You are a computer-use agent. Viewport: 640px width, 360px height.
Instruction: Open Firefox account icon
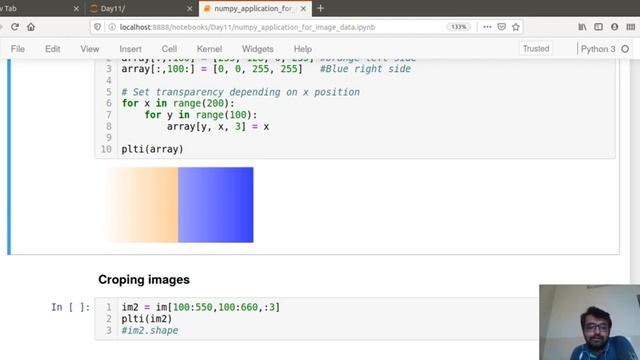(x=615, y=27)
